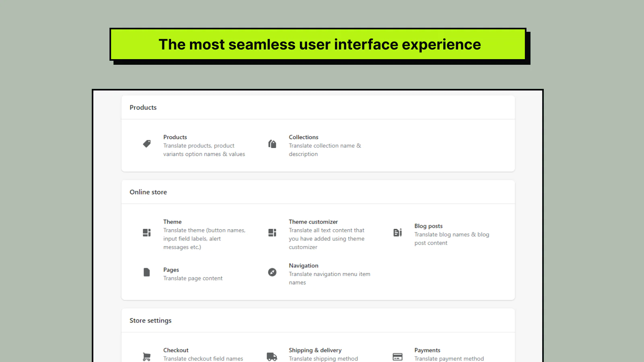
Task: Click the Theme customizer layout icon
Action: [x=272, y=232]
